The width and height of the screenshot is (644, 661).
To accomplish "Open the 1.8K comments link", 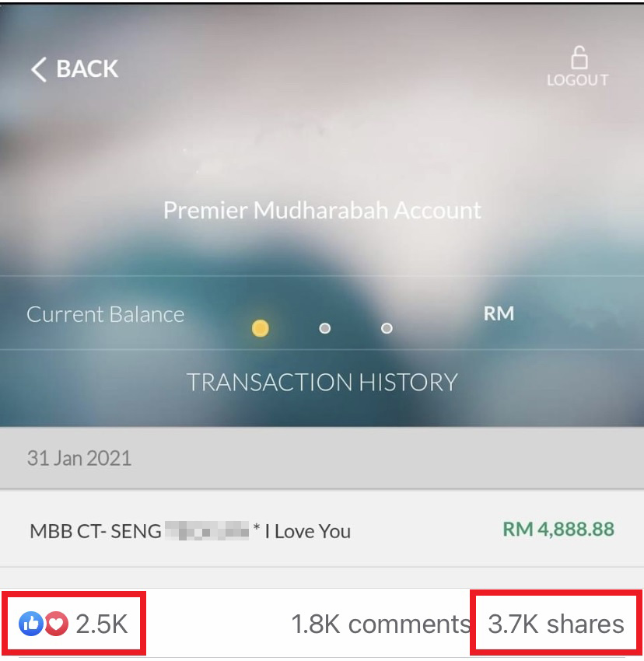I will (x=380, y=624).
